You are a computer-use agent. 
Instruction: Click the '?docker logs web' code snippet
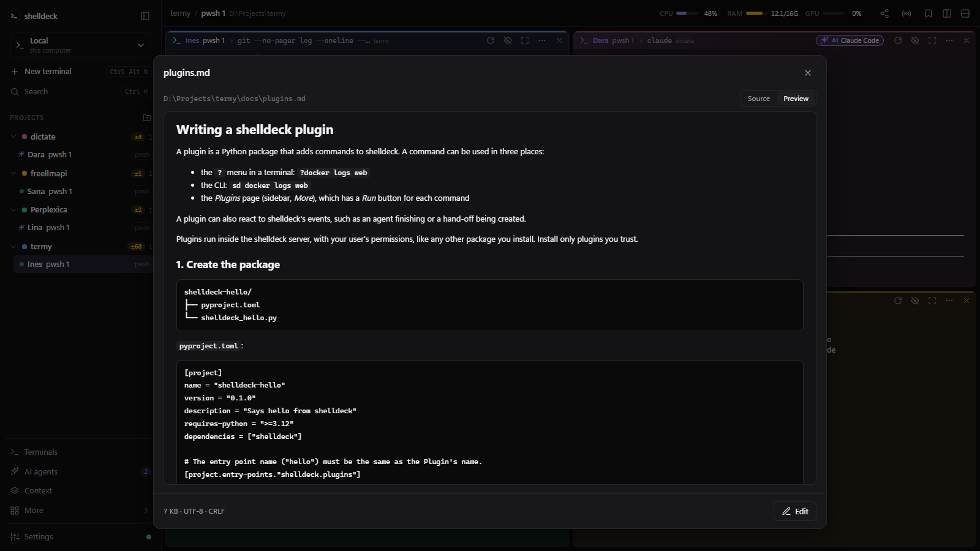coord(334,173)
